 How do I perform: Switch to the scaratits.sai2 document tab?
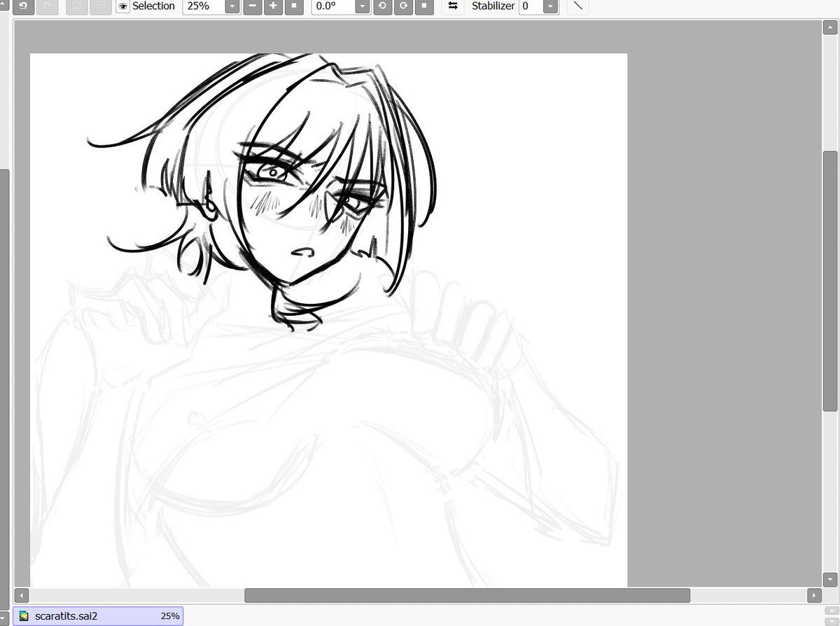(x=98, y=616)
